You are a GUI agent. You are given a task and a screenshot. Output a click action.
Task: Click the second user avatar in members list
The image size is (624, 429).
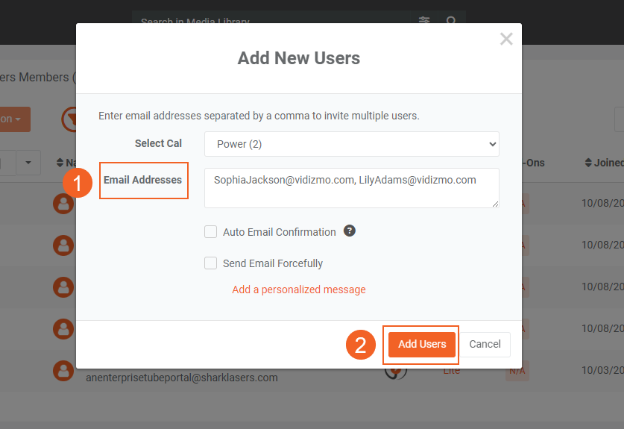tap(63, 245)
